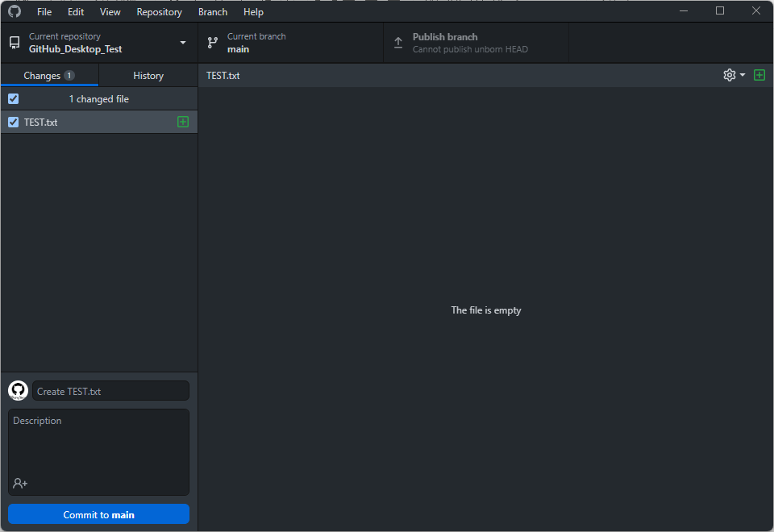Image resolution: width=774 pixels, height=532 pixels.
Task: Open the Repository menu
Action: click(160, 12)
